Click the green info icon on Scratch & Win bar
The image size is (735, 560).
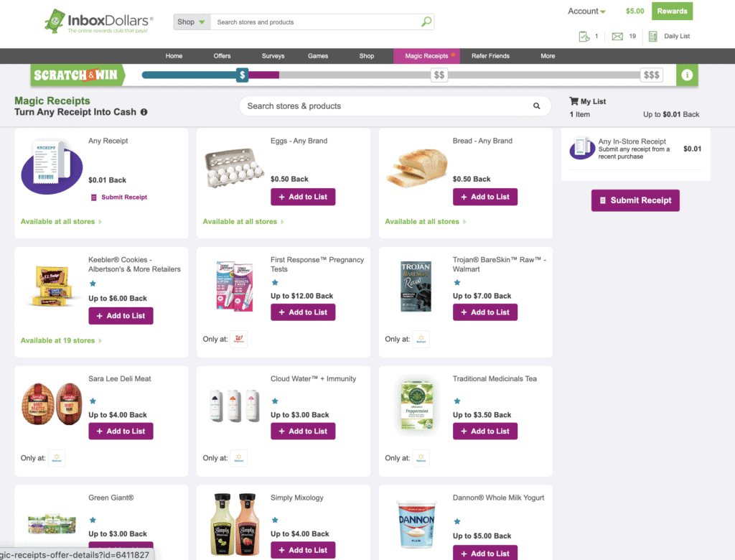coord(687,75)
